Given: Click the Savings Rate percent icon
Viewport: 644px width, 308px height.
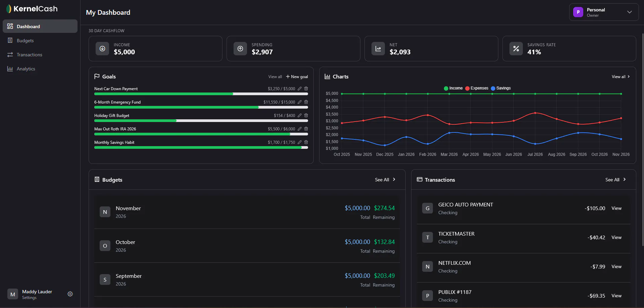Looking at the screenshot, I should (516, 49).
